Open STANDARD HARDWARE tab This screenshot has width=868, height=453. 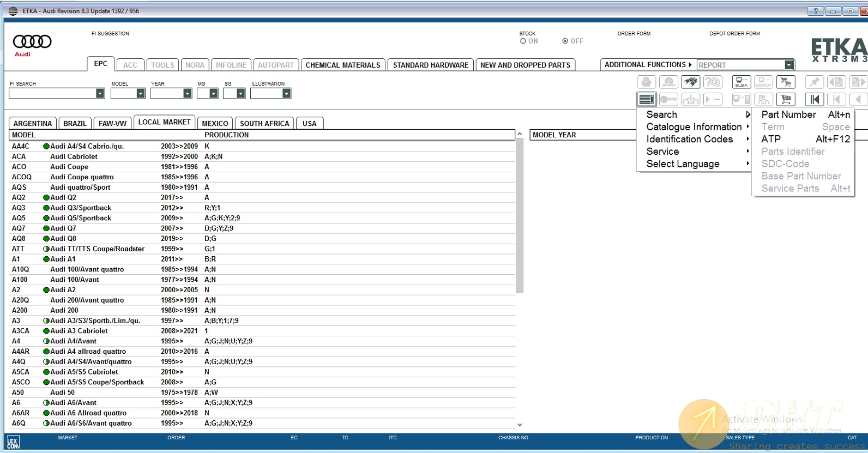click(431, 65)
